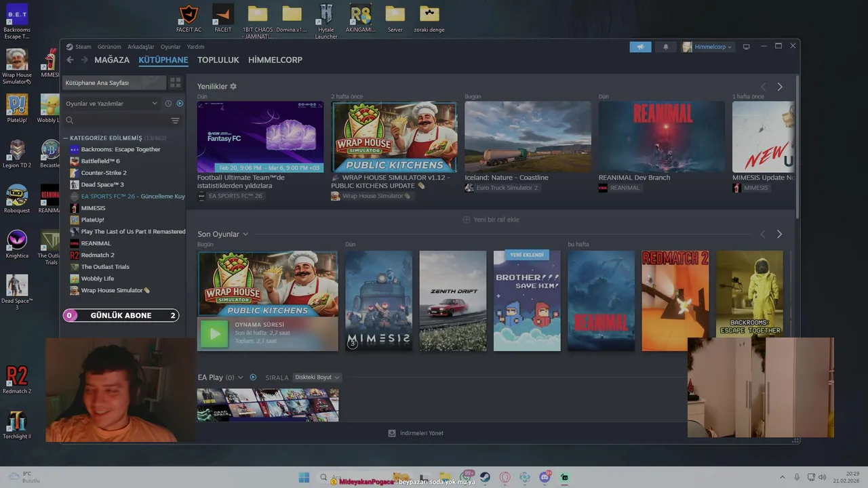Open Hytale Launcher desktop icon
The image size is (868, 488).
[x=326, y=22]
